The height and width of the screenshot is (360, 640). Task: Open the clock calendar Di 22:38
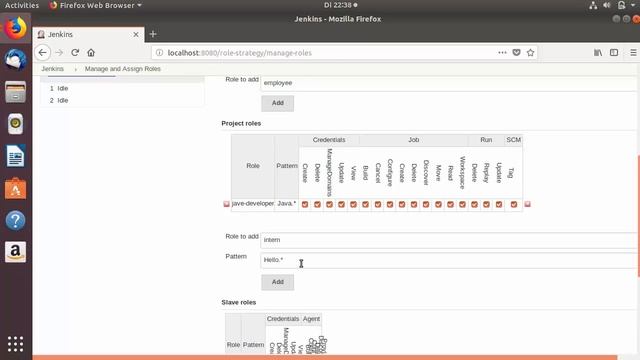pos(340,5)
